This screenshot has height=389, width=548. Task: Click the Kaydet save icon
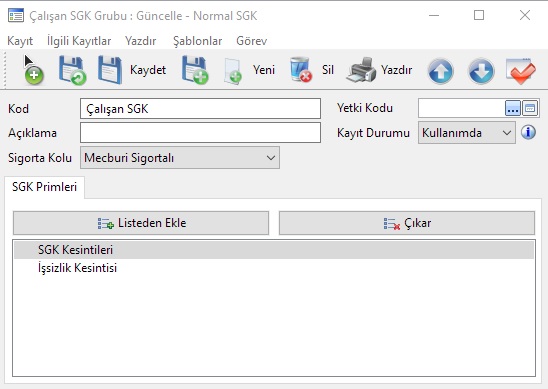point(110,70)
